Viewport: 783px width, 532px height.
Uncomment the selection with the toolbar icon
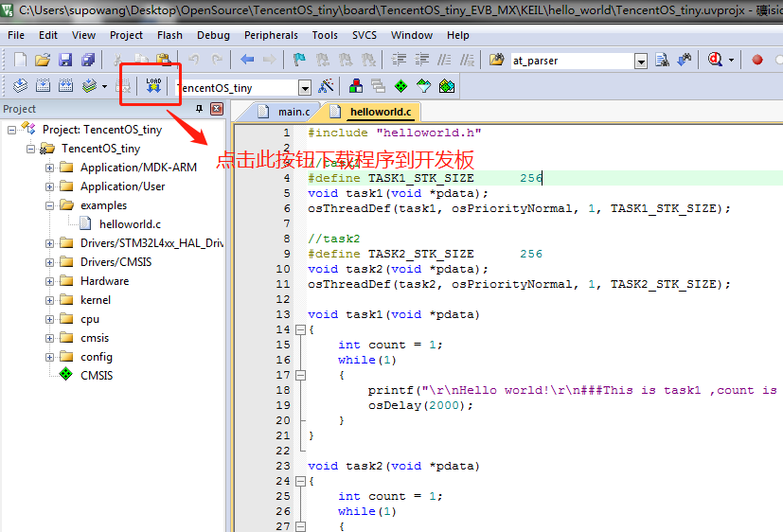tap(467, 60)
